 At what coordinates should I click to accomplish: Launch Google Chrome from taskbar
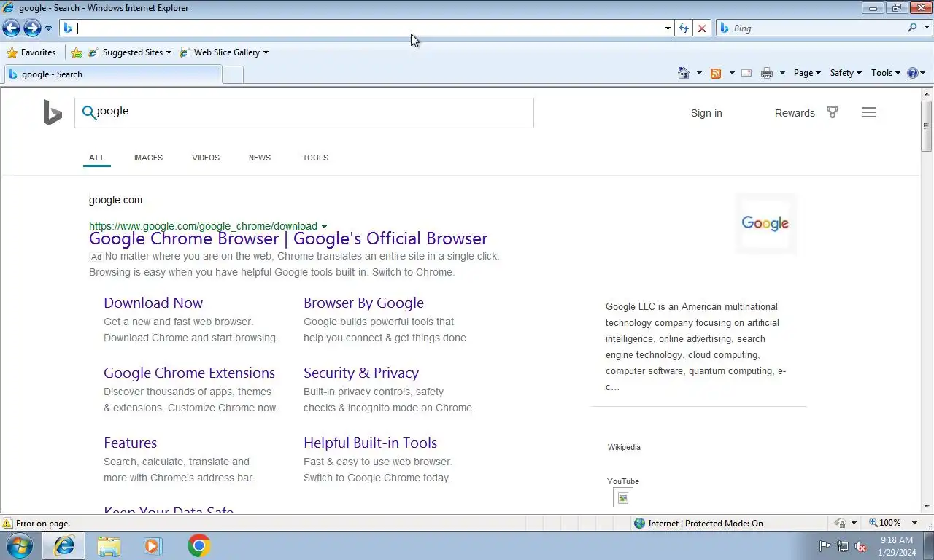click(x=198, y=545)
